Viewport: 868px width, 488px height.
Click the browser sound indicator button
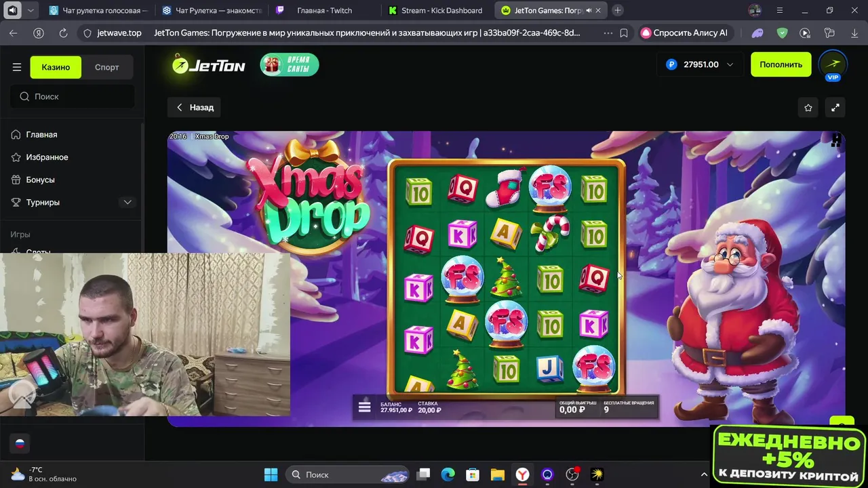(12, 10)
